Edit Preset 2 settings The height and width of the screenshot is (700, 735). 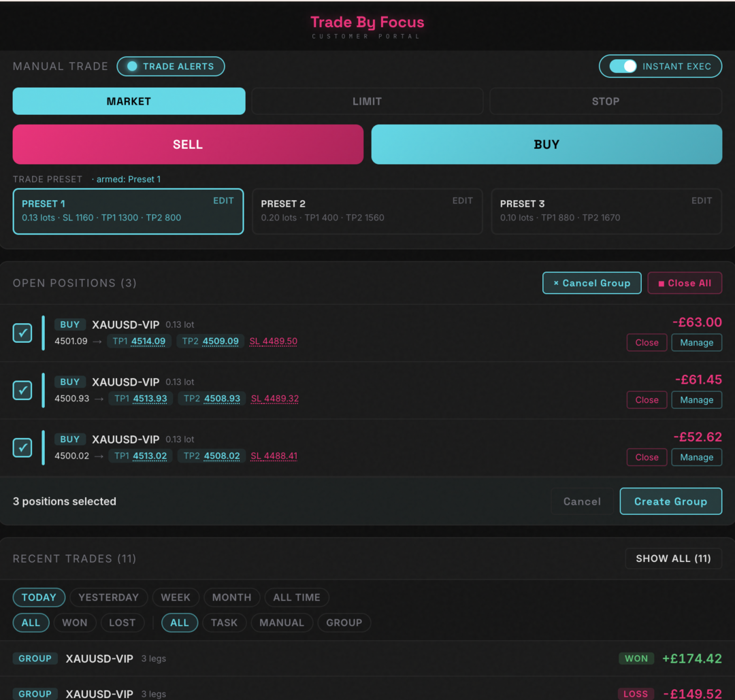[462, 201]
